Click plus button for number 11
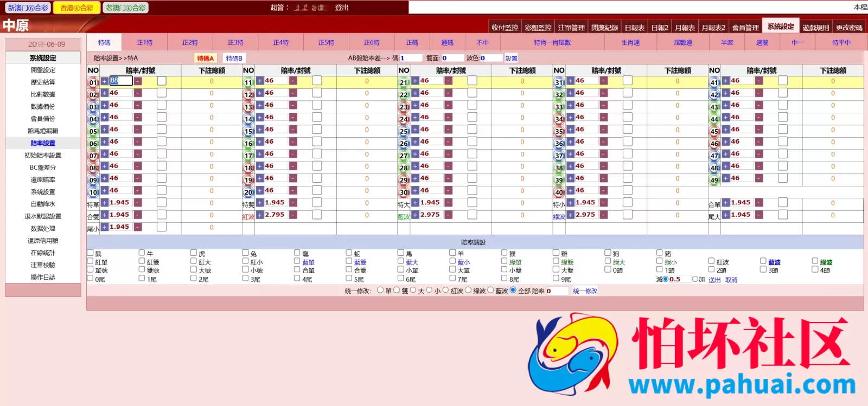This screenshot has height=406, width=868. [260, 81]
